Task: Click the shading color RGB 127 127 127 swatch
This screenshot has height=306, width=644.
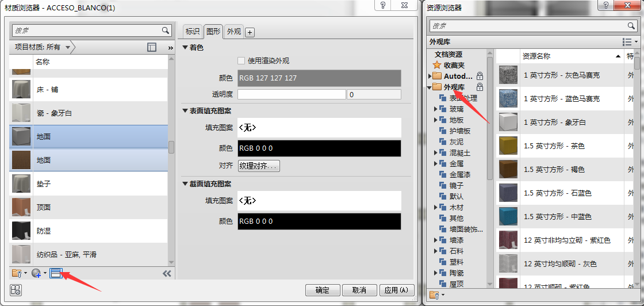Action: coord(319,78)
